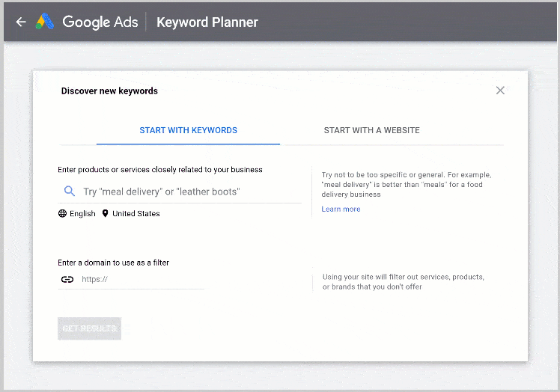Click 'Enter a domain to use as a filter' label

pos(113,263)
